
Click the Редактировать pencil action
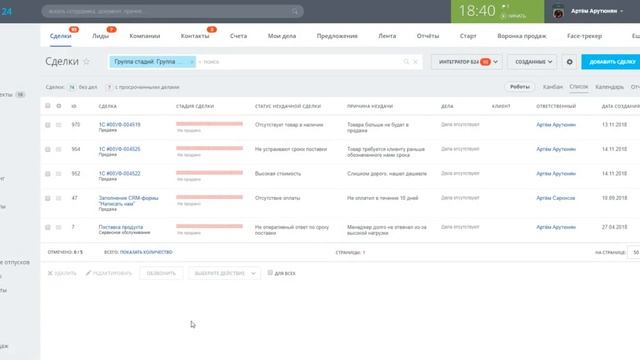point(109,273)
